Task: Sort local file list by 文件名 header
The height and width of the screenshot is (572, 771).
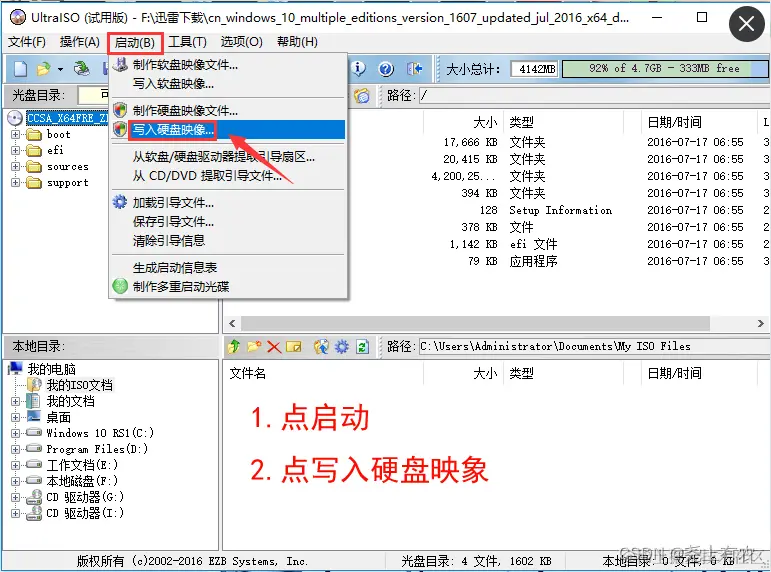Action: (x=247, y=373)
